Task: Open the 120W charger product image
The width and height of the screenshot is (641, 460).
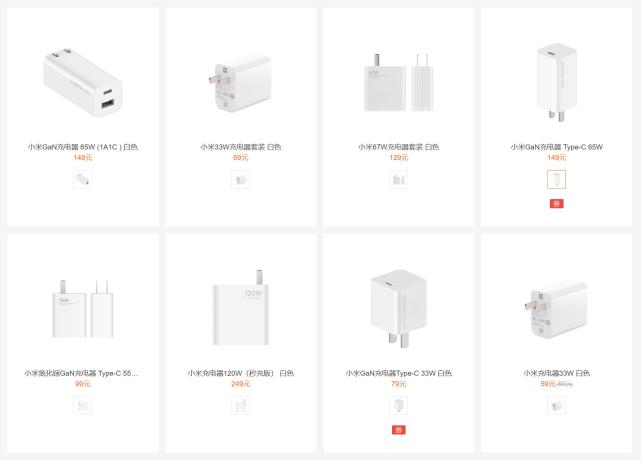Action: (241, 307)
